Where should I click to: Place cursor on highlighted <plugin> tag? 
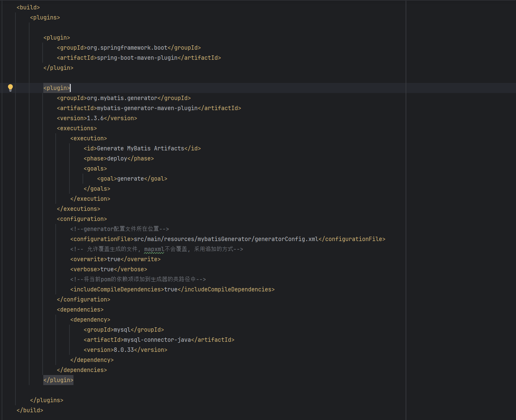coord(57,88)
